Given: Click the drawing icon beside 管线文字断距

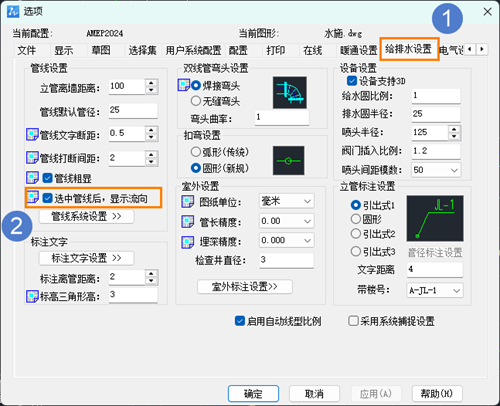Looking at the screenshot, I should click(32, 135).
